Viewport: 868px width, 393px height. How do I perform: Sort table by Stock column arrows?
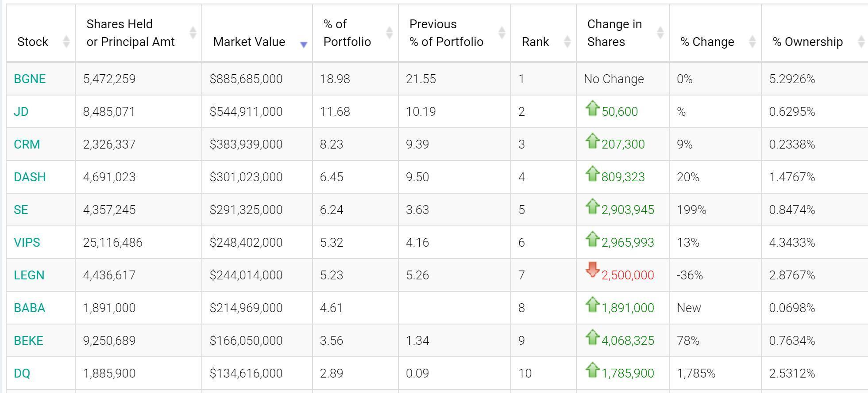pyautogui.click(x=66, y=42)
